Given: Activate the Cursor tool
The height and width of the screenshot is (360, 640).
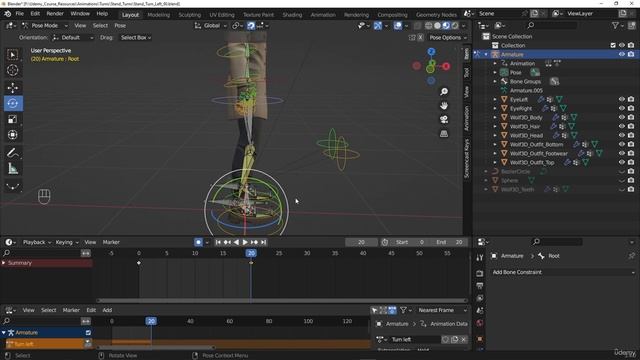Looking at the screenshot, I should [13, 70].
